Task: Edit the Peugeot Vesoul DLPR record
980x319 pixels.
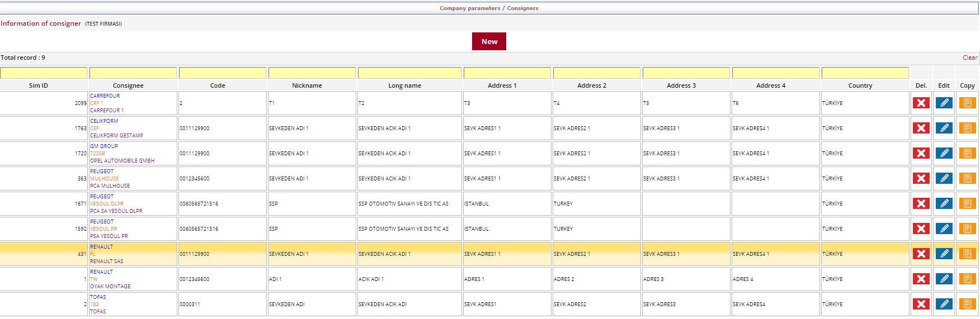Action: point(944,203)
